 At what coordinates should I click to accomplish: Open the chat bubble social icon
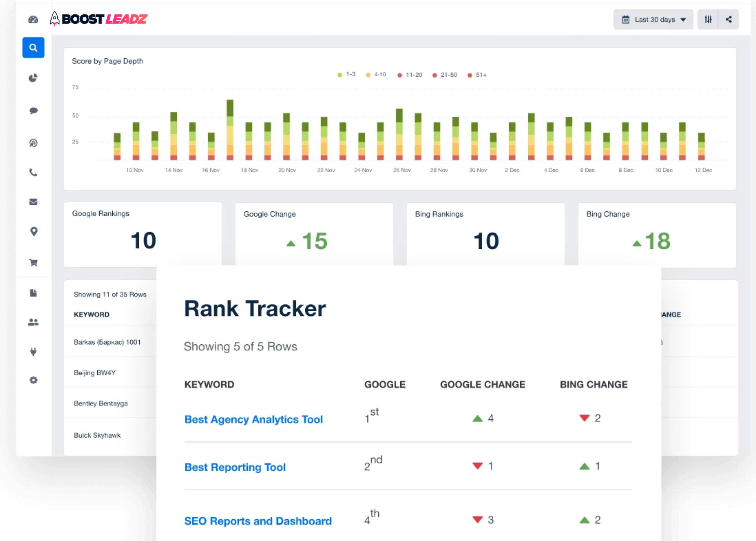click(x=33, y=111)
